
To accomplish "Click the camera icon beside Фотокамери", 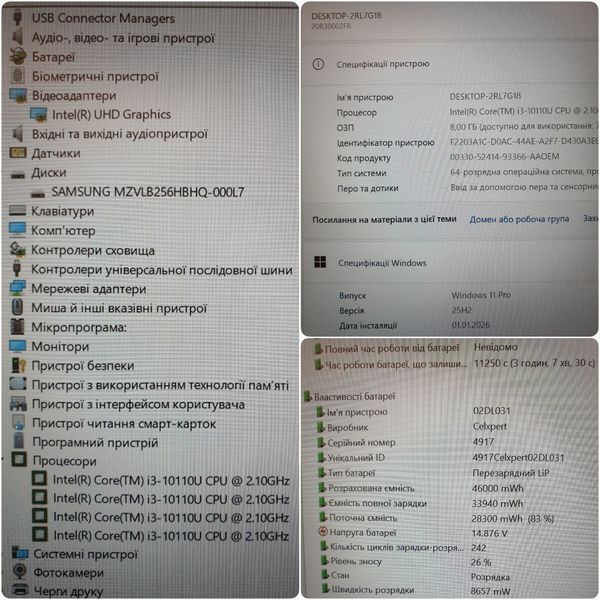I will tap(20, 572).
